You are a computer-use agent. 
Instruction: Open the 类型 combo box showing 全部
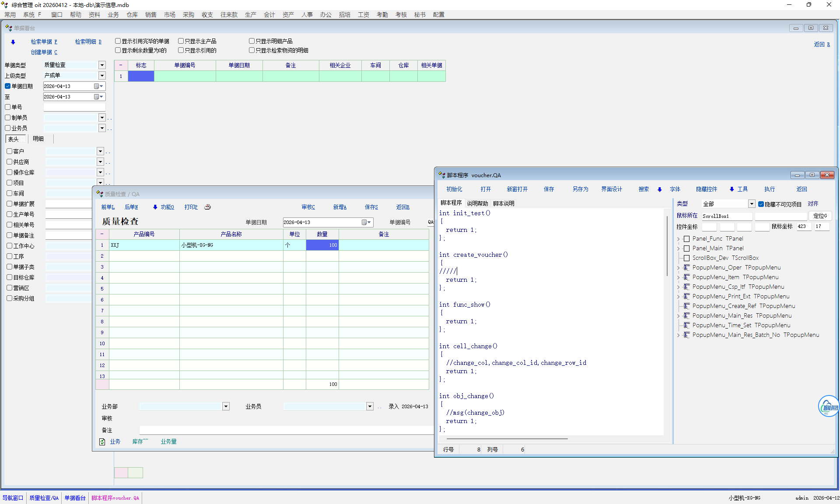[751, 204]
